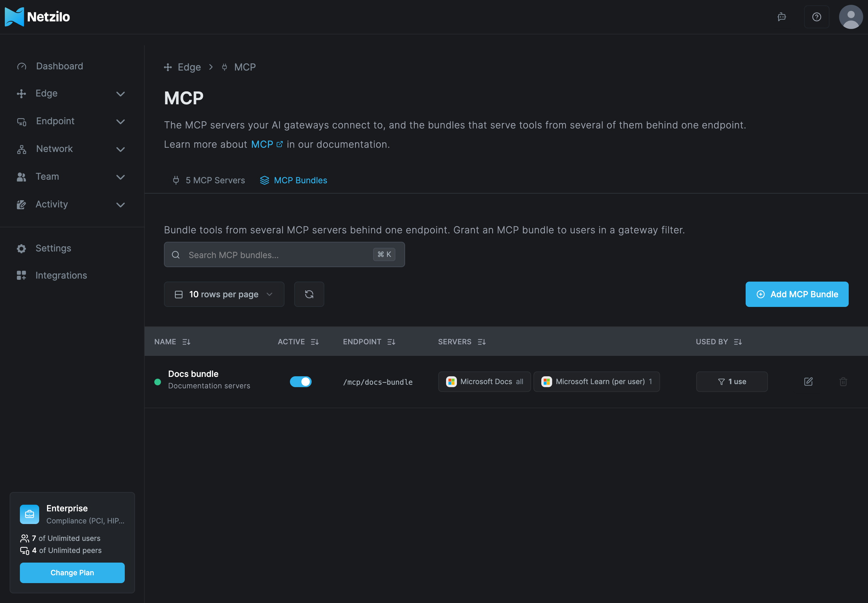Image resolution: width=868 pixels, height=603 pixels.
Task: Click the Change Plan button
Action: pyautogui.click(x=72, y=573)
